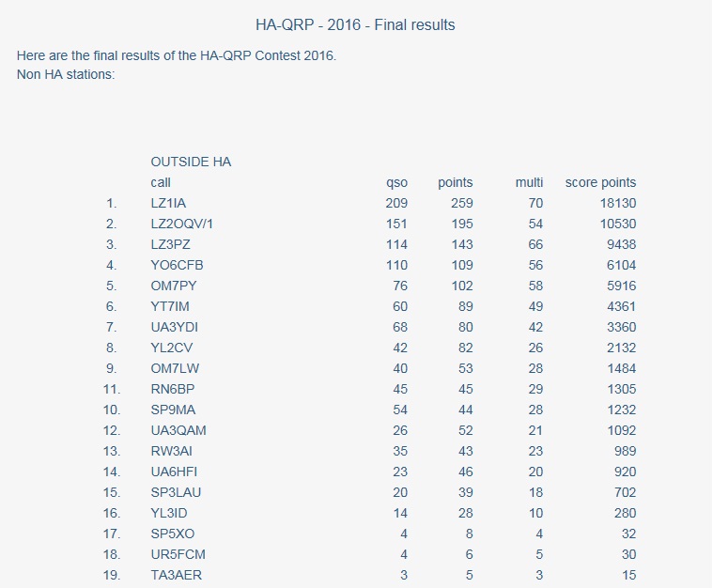Click the "OUTSIDE HA" table title
713x588 pixels.
pos(191,162)
